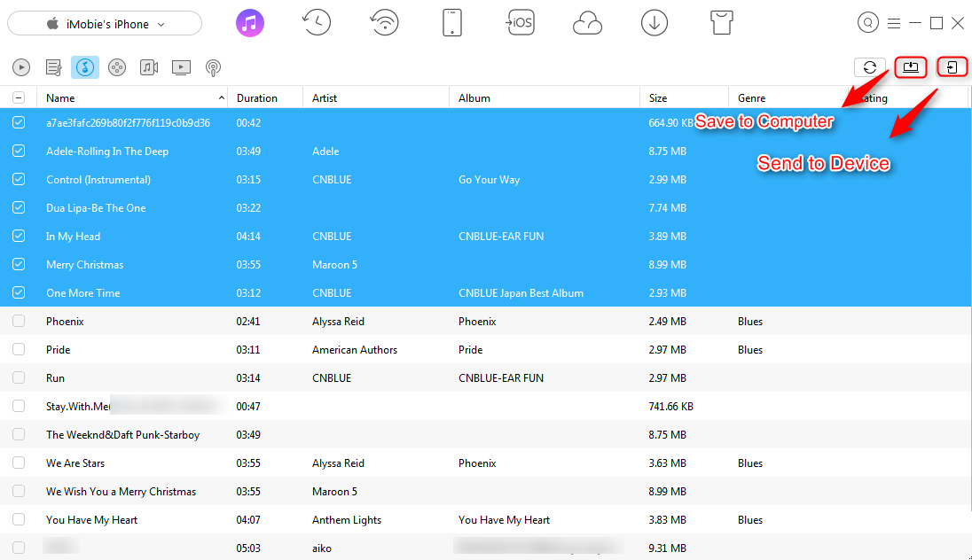Select the Phoenix song name
The width and height of the screenshot is (972, 560).
[x=65, y=322]
